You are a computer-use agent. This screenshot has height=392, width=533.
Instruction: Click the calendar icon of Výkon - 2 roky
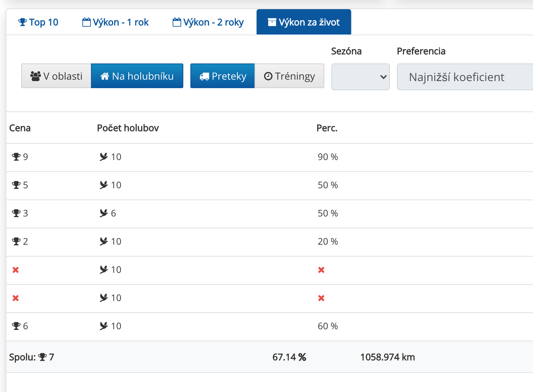point(177,22)
